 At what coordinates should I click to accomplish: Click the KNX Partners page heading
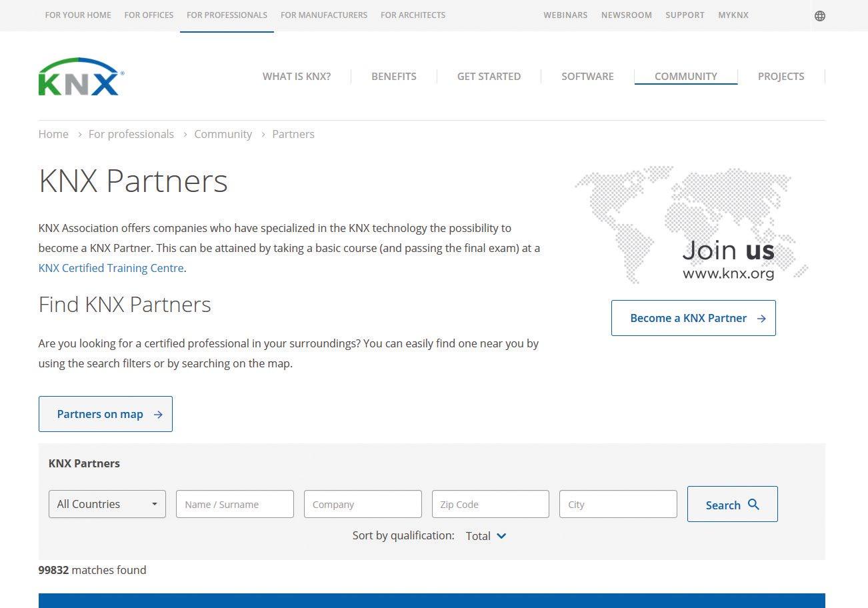[x=133, y=181]
